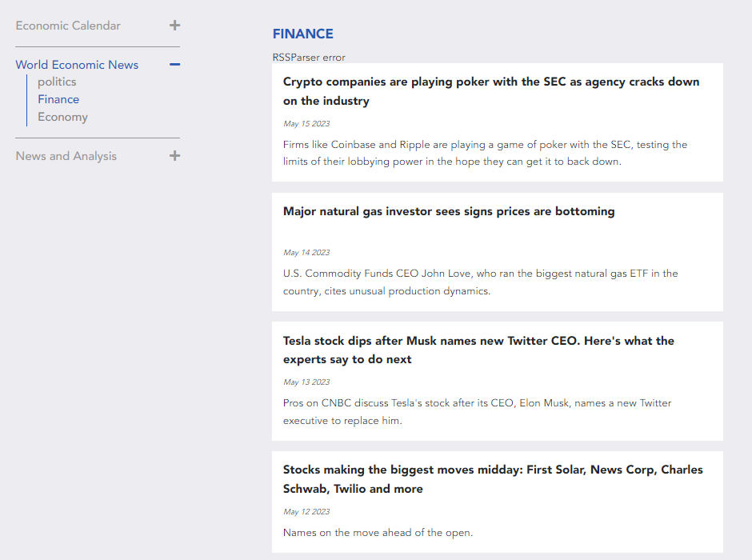The image size is (752, 560).
Task: Open Stocks making biggest moves midday article
Action: point(493,479)
